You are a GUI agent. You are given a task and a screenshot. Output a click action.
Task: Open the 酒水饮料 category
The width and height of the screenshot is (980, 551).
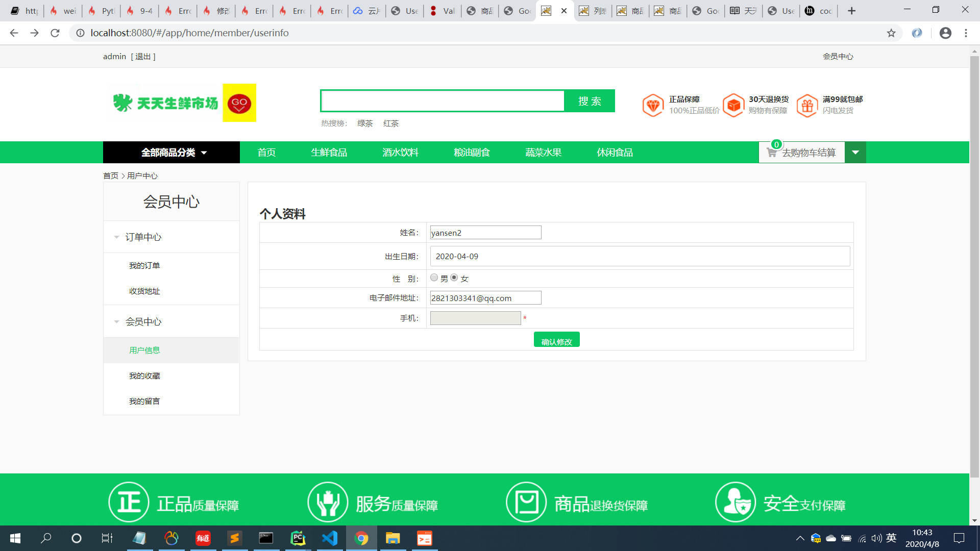click(401, 153)
